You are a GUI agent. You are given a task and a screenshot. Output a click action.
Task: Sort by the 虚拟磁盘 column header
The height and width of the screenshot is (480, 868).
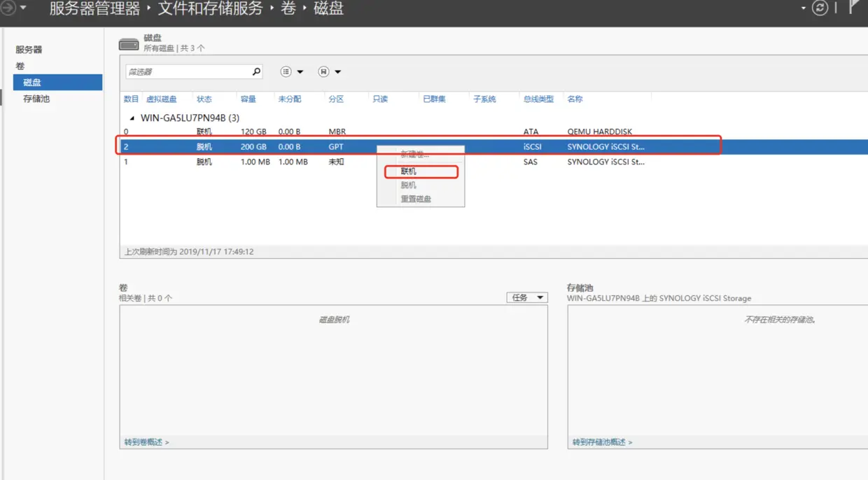161,99
